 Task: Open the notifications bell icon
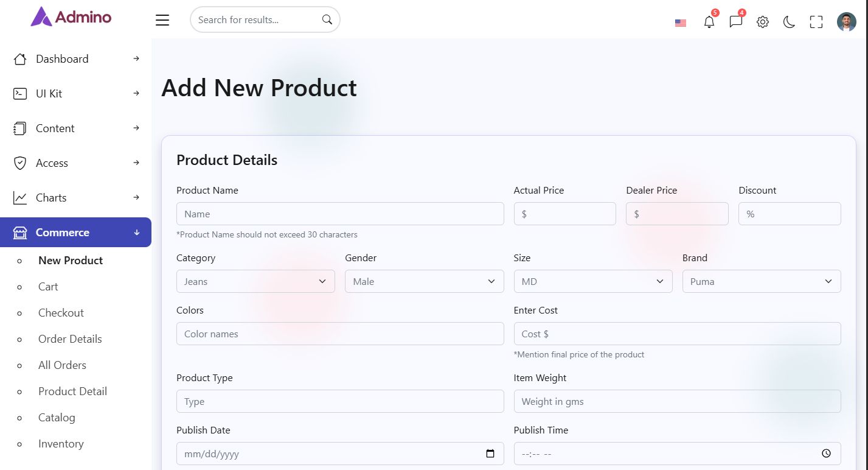click(709, 22)
